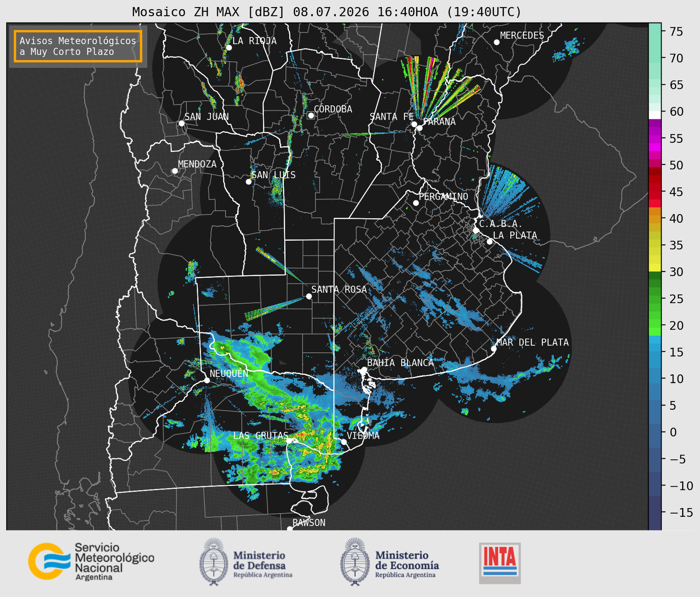Select the Santa Rosa city marker
This screenshot has height=597, width=700.
pyautogui.click(x=309, y=296)
